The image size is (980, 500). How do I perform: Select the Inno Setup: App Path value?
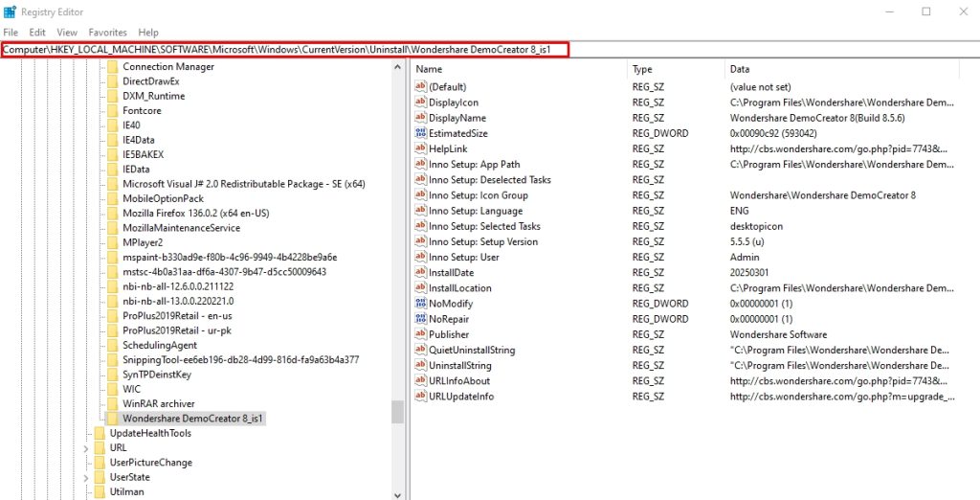coord(474,164)
